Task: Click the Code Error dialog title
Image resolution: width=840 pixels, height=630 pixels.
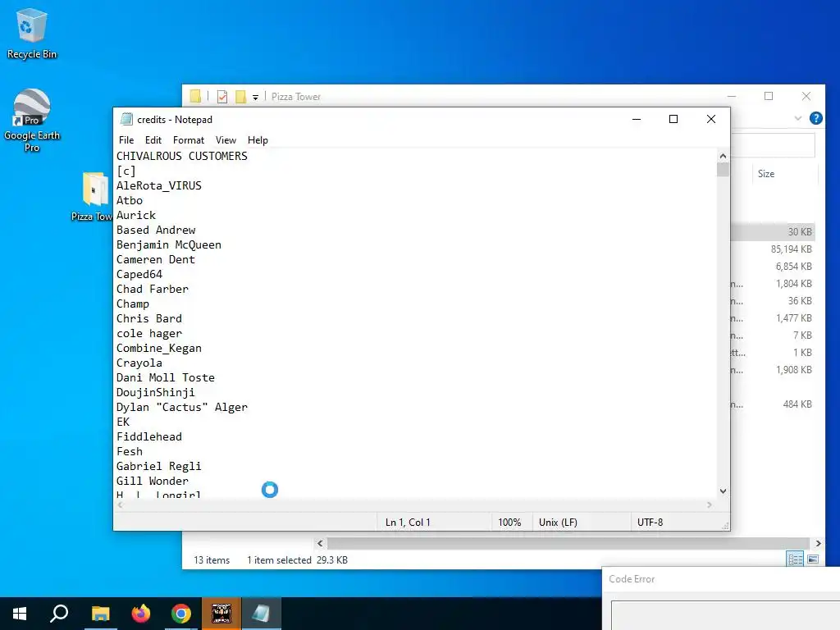Action: click(632, 579)
